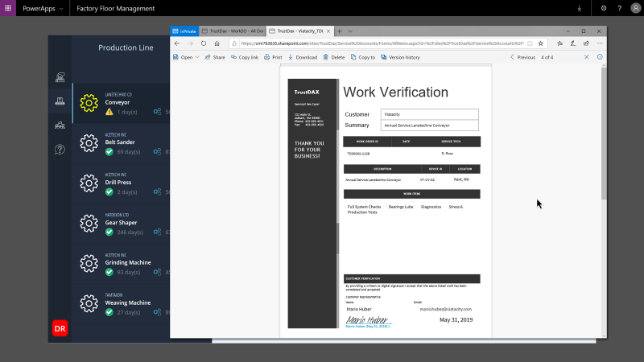Click the sharepoint URL address bar

click(382, 43)
